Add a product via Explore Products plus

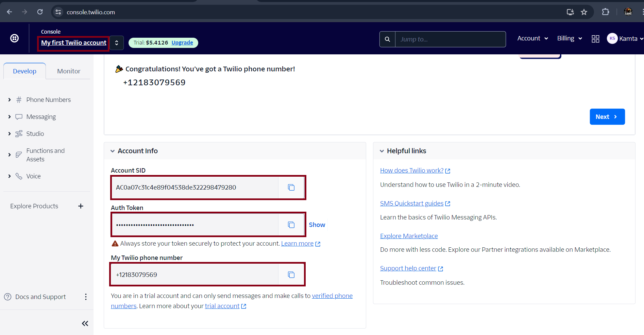(81, 206)
